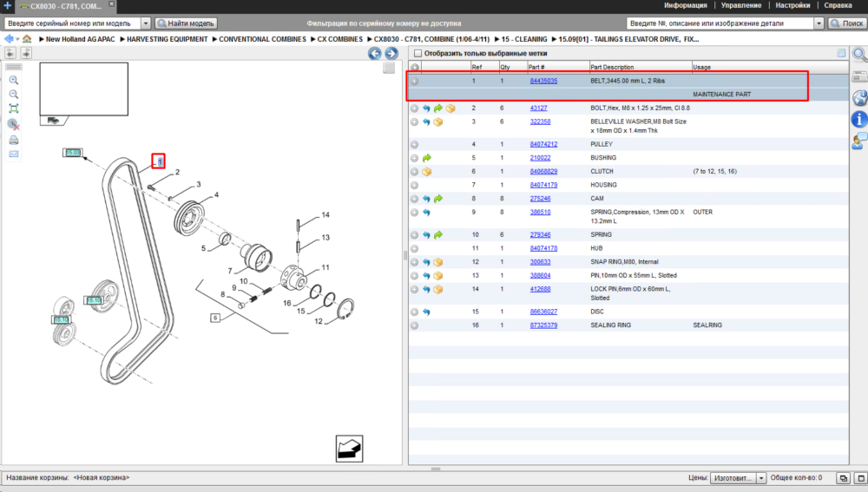
Task: Click the part number or description search field
Action: pyautogui.click(x=720, y=23)
